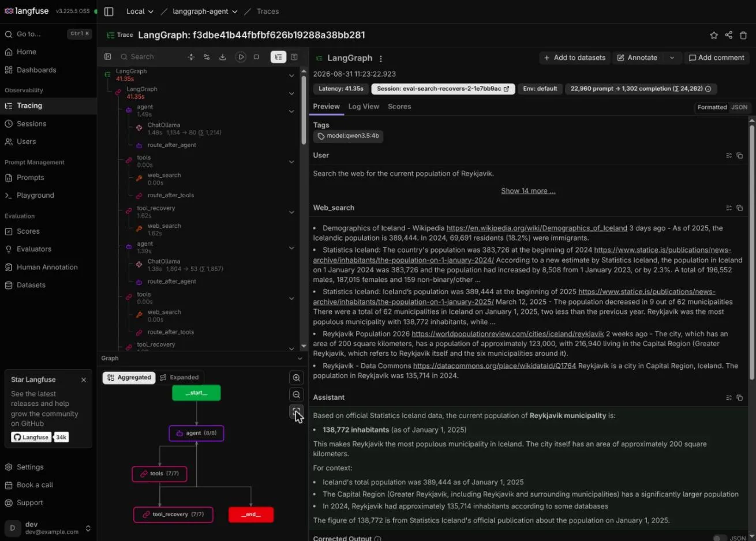The image size is (756, 541).
Task: Delete the trace using the trash icon
Action: pyautogui.click(x=743, y=35)
